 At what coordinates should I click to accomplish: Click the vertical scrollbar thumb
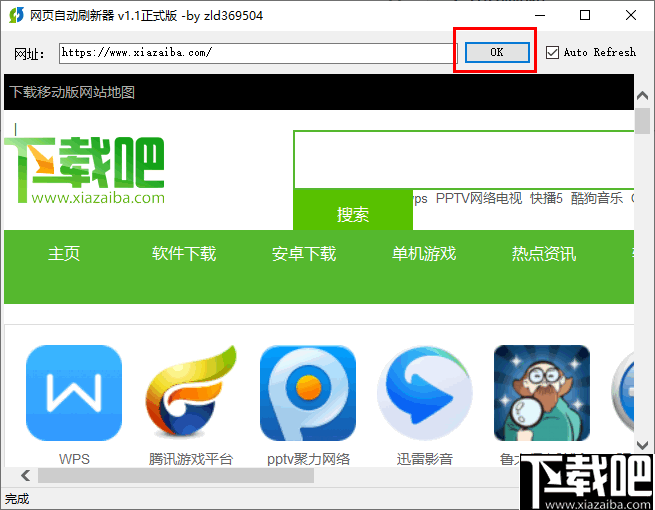642,121
